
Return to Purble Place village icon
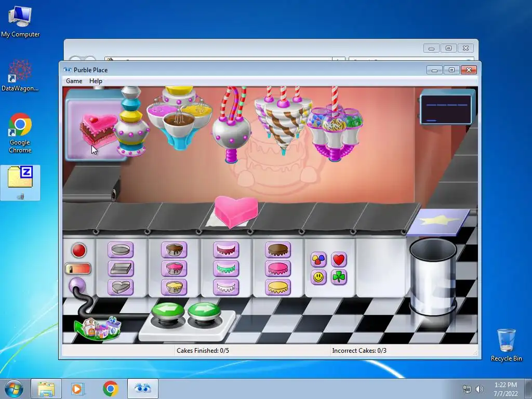pos(98,328)
